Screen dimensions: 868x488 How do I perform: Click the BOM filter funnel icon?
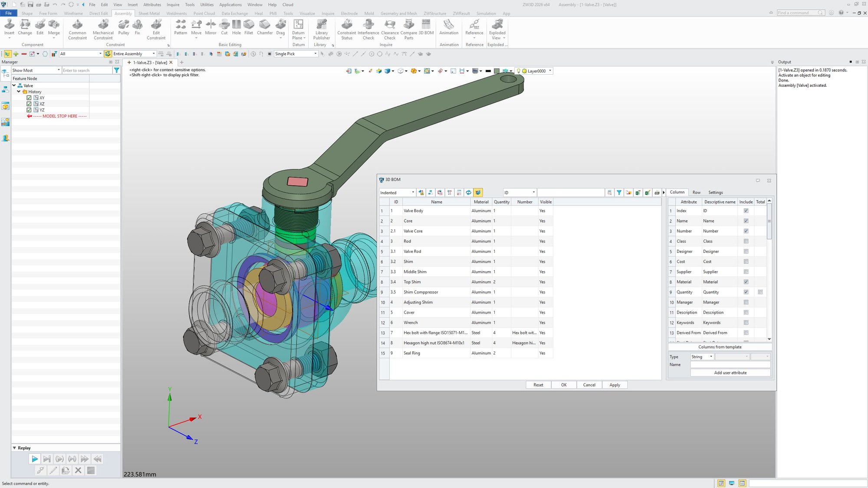(x=619, y=193)
